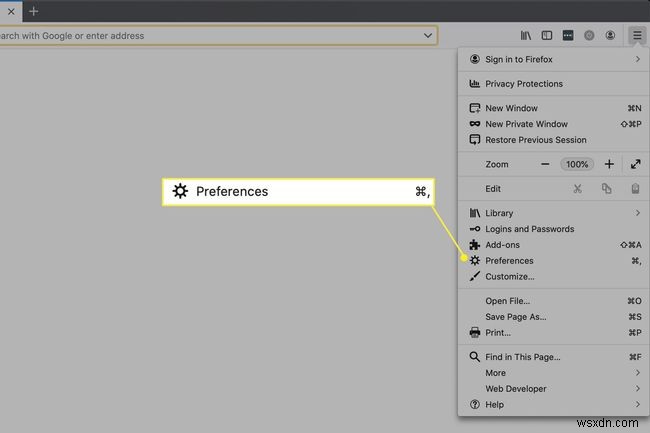Close the current browser tab

(x=11, y=12)
